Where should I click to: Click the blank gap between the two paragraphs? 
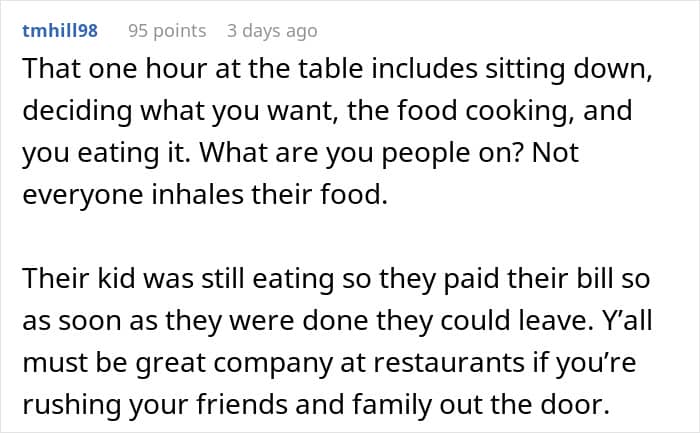[337, 237]
